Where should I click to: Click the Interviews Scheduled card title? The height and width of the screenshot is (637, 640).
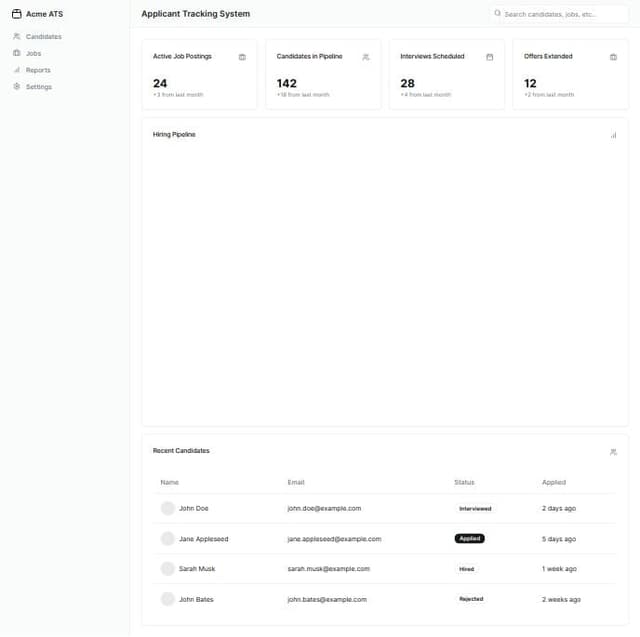[432, 56]
